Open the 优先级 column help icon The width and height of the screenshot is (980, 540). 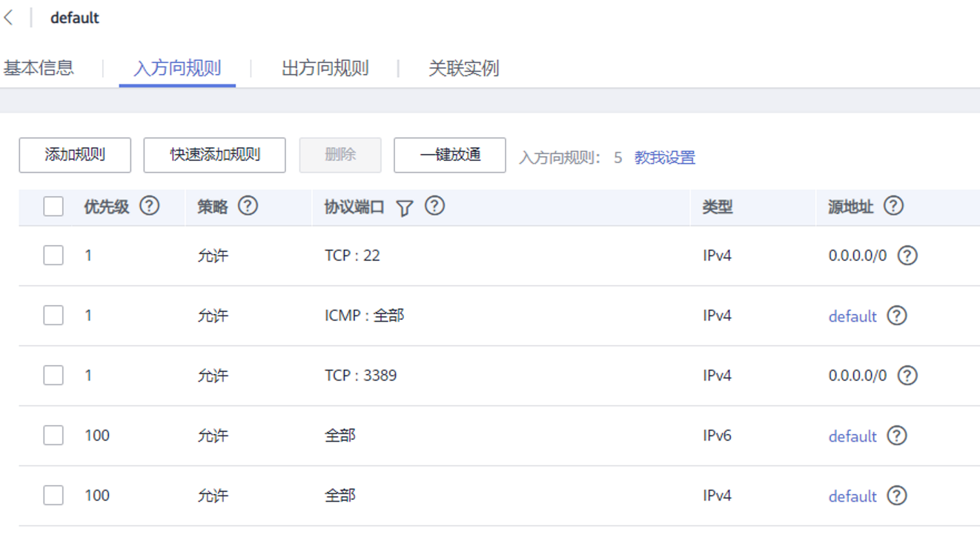tap(150, 206)
